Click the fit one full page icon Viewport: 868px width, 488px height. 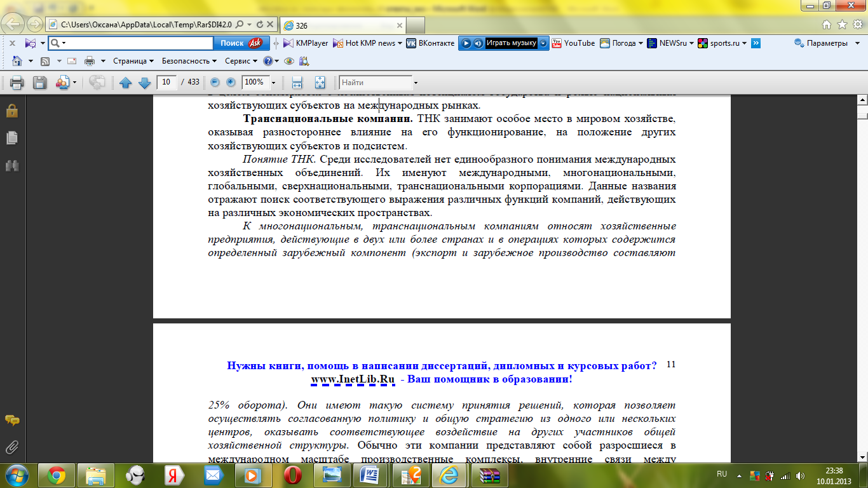pos(320,83)
